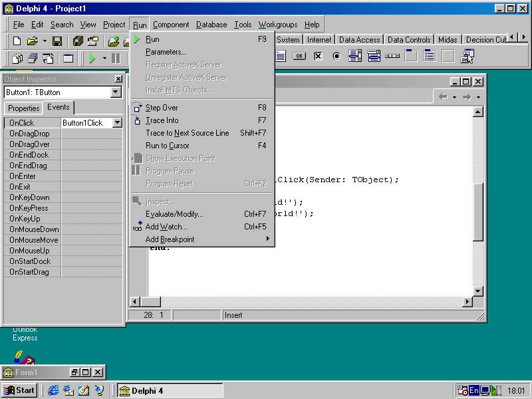Screen dimensions: 532x399
Task: Switch to the Midas palette tab
Action: (x=448, y=40)
